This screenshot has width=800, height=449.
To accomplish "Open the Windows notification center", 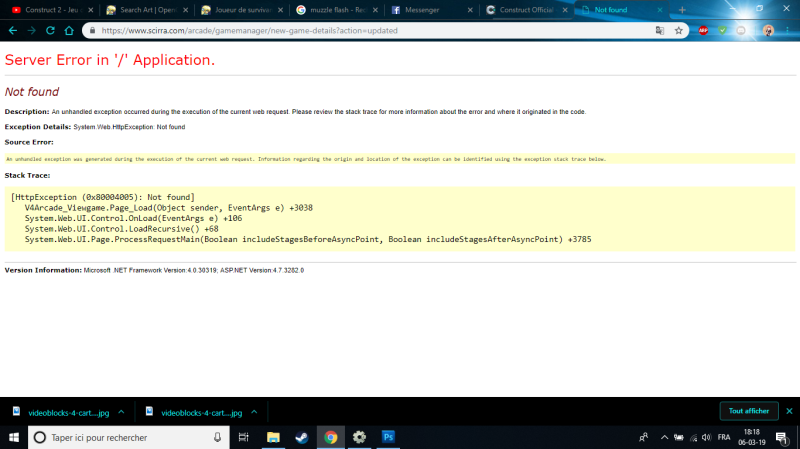I will [x=782, y=437].
